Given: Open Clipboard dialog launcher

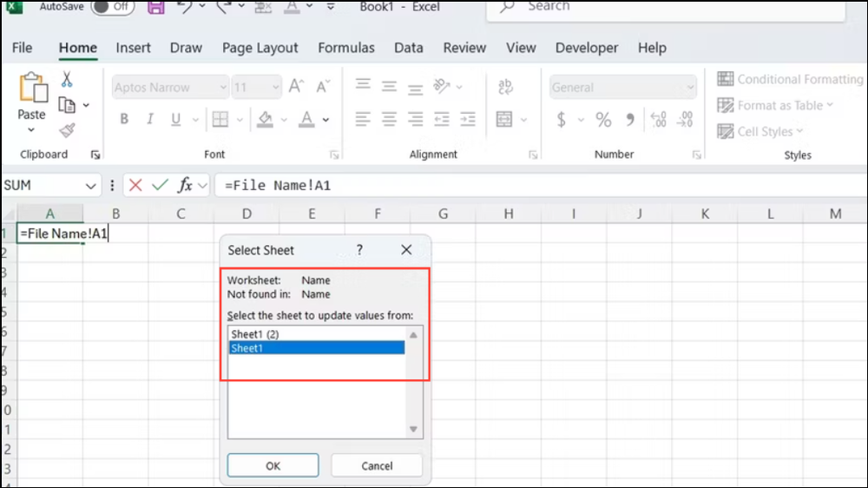Looking at the screenshot, I should tap(95, 155).
